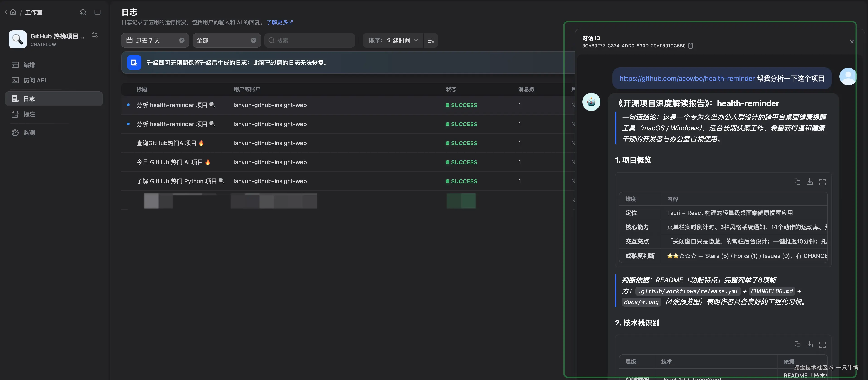This screenshot has height=380, width=868.
Task: Click the upgrade banner document icon
Action: coord(134,63)
